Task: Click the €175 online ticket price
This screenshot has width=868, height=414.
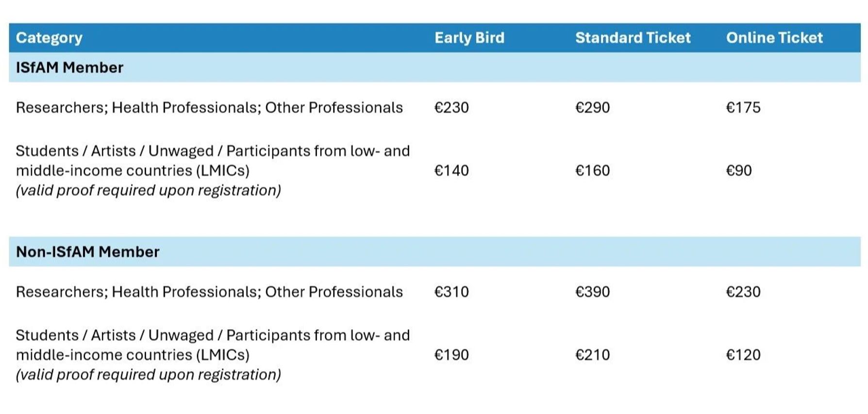Action: pyautogui.click(x=743, y=107)
